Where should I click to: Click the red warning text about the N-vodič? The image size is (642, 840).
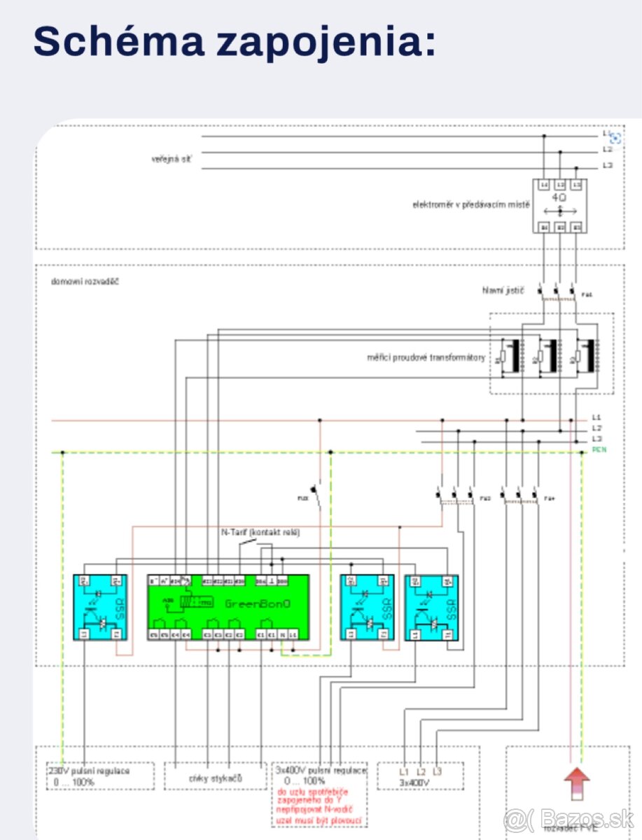[x=321, y=805]
